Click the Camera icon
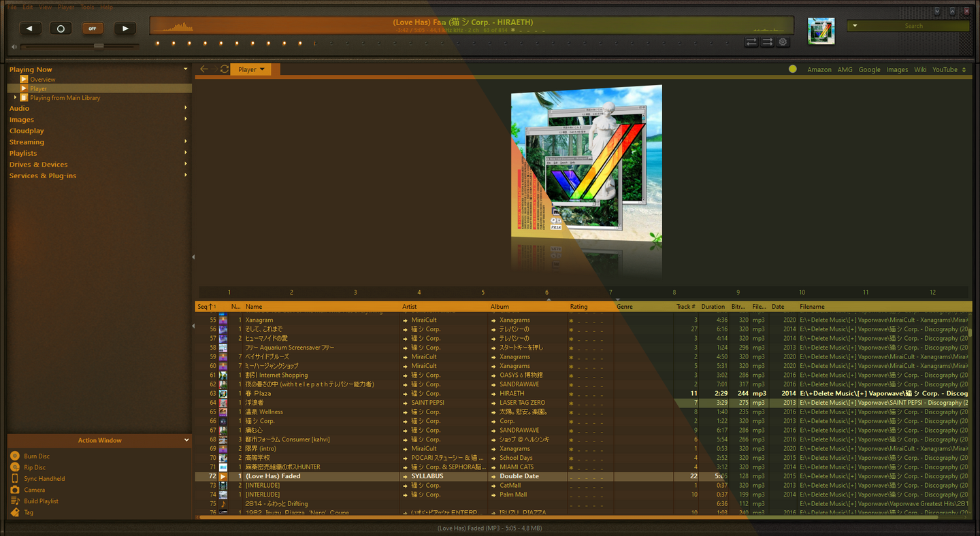 15,490
